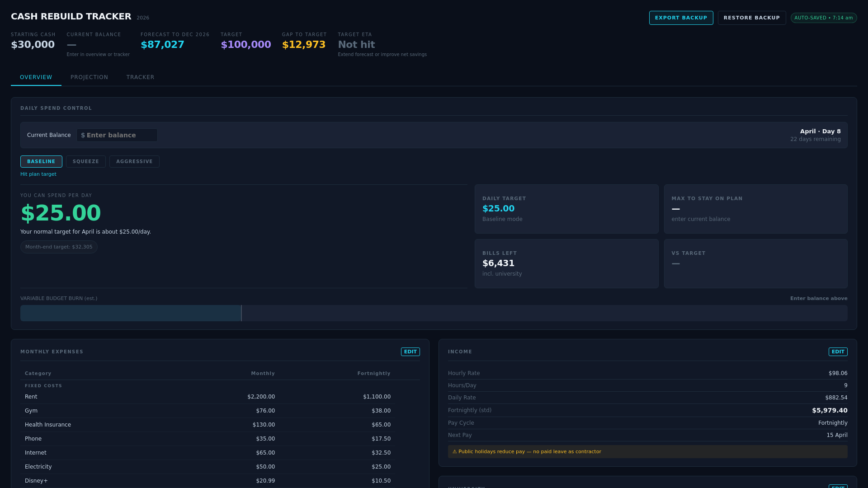Click the Daily Rate value $882.54
The width and height of the screenshot is (868, 488).
point(836,398)
